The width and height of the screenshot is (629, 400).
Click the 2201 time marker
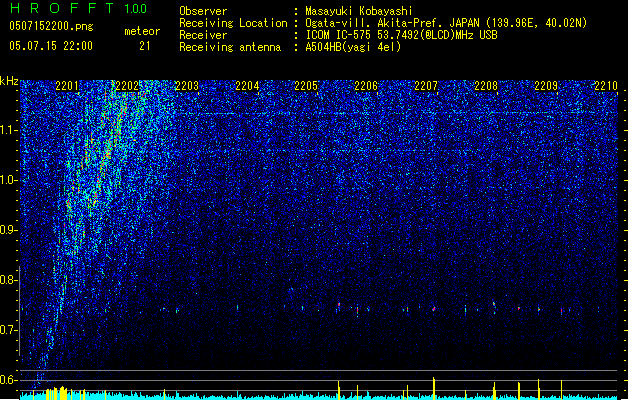pyautogui.click(x=67, y=86)
